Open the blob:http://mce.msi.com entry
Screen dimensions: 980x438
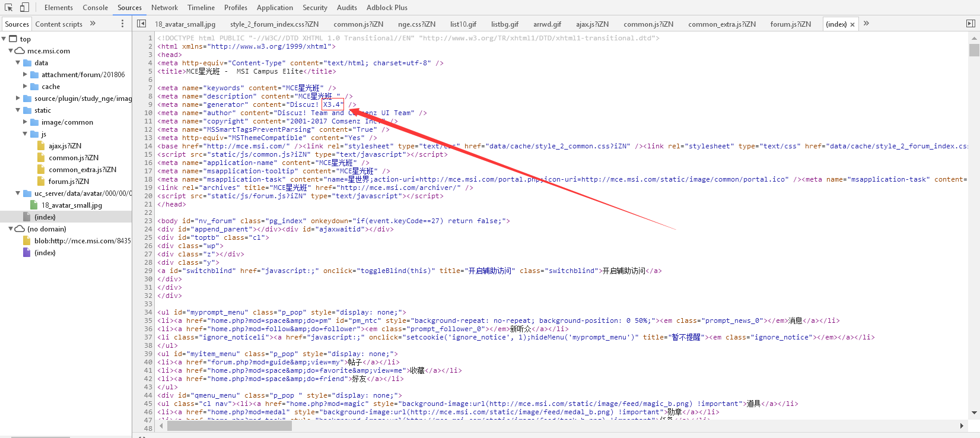coord(82,241)
